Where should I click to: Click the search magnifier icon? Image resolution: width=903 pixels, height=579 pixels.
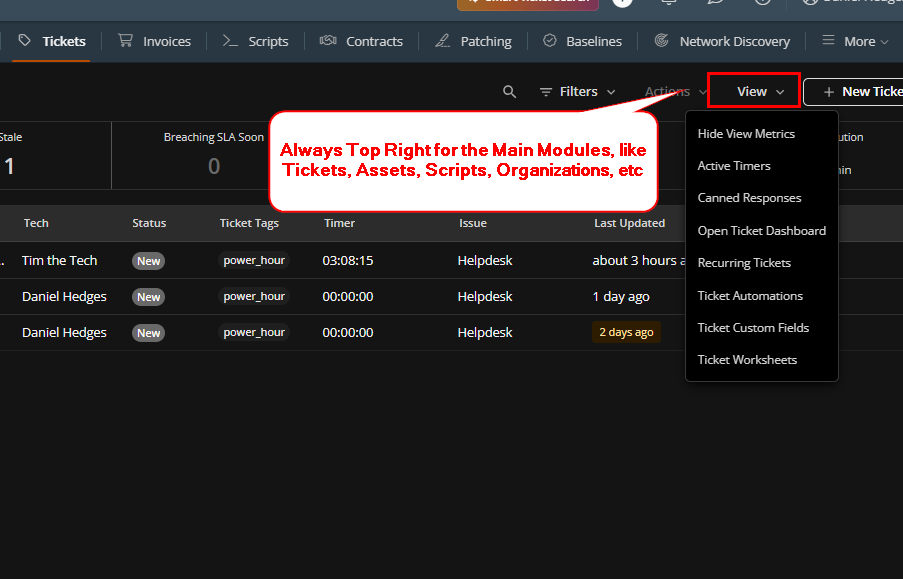509,92
